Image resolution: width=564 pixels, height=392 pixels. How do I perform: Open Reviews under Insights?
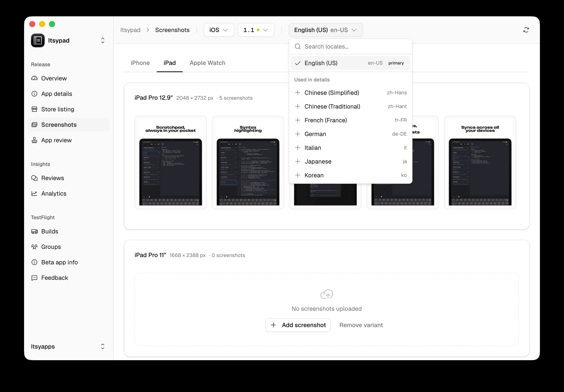click(52, 178)
